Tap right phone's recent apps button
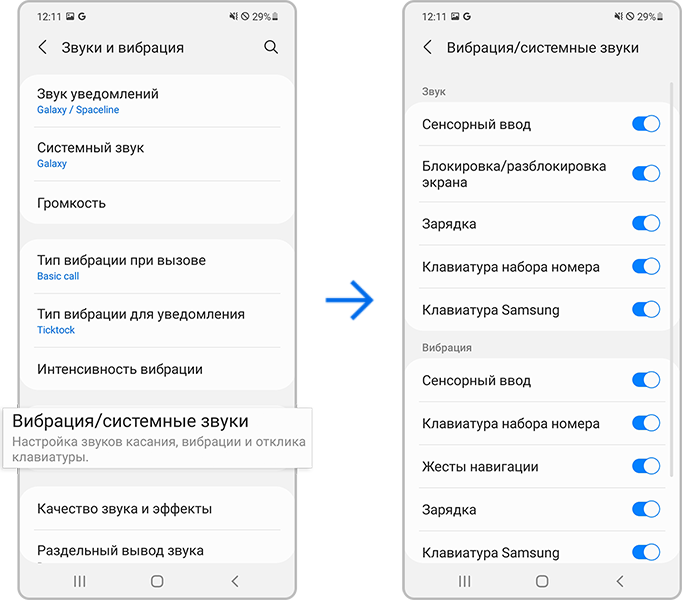 [464, 581]
